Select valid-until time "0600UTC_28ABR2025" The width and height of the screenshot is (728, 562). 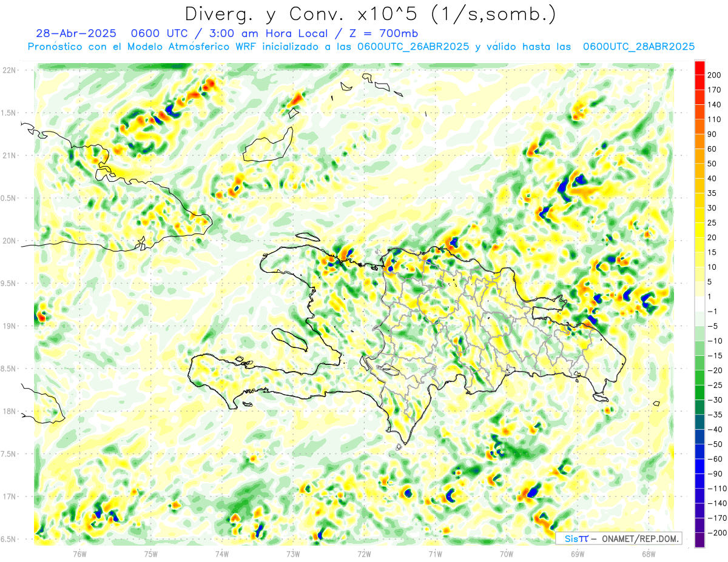(638, 47)
